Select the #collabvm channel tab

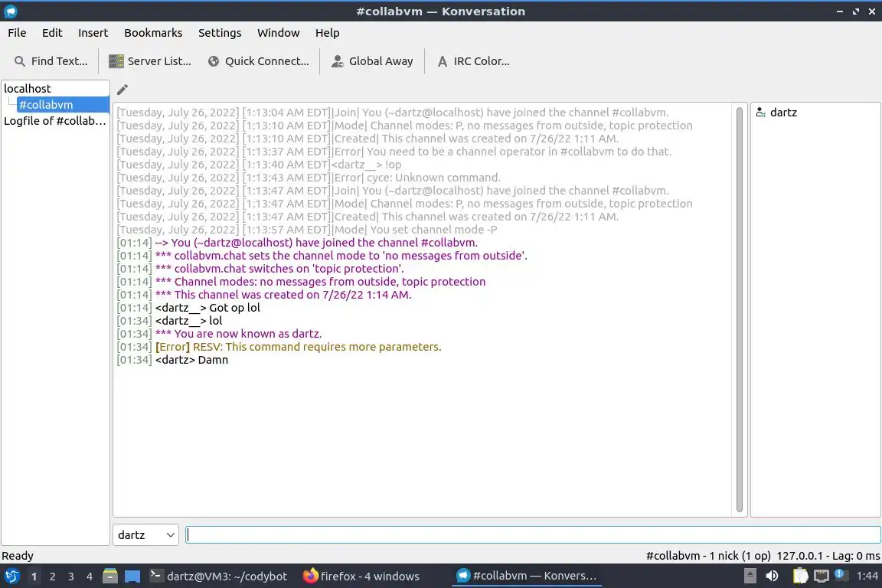tap(63, 105)
